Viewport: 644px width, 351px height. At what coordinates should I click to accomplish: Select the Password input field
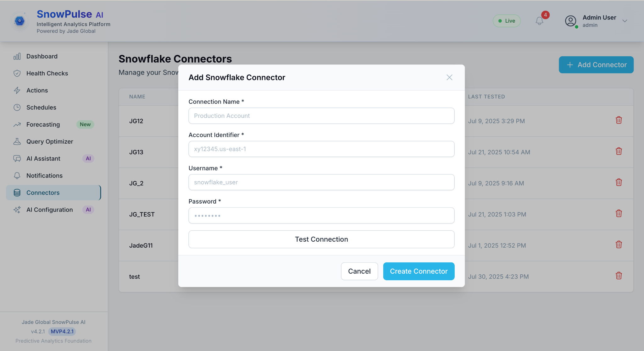tap(321, 216)
